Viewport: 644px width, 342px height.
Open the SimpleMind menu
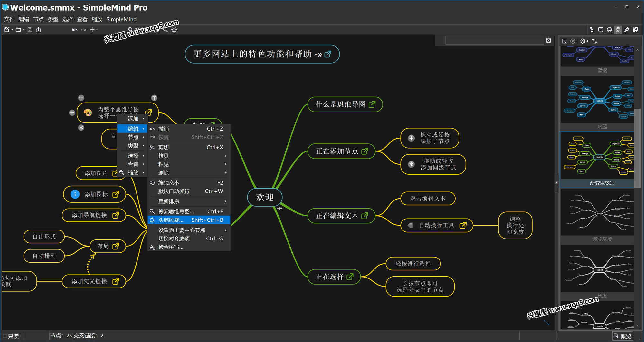pyautogui.click(x=121, y=19)
